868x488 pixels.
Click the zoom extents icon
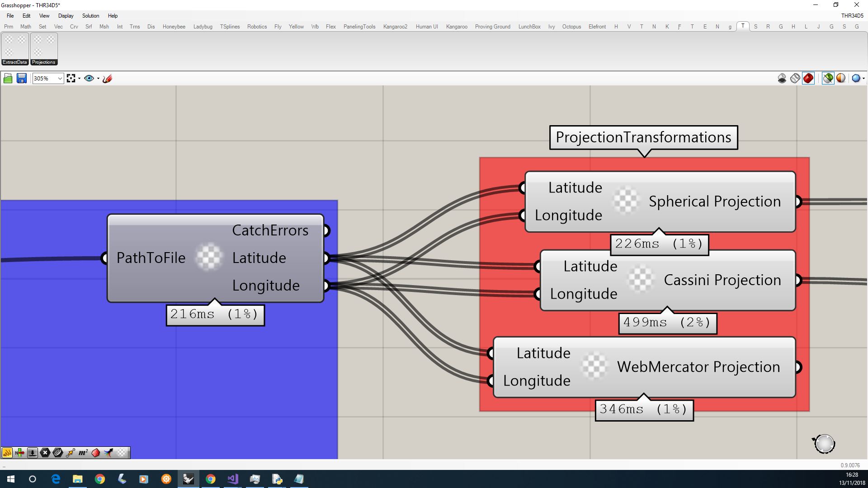coord(70,78)
